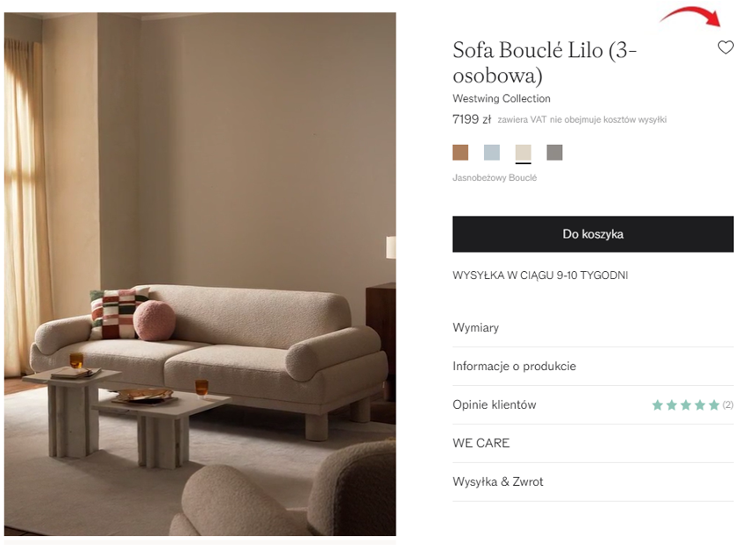
Task: Click the Jasnobeżowy Bouclé color label
Action: pyautogui.click(x=494, y=177)
